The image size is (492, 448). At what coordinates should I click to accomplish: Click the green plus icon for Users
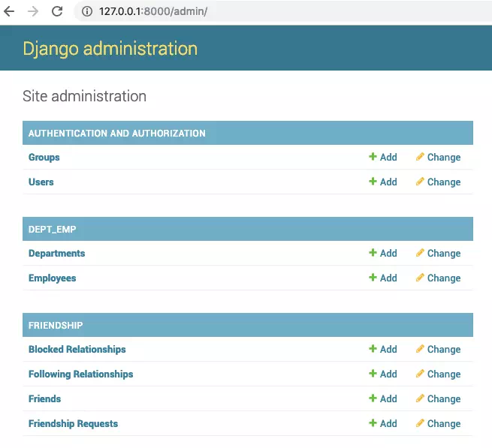pyautogui.click(x=373, y=181)
